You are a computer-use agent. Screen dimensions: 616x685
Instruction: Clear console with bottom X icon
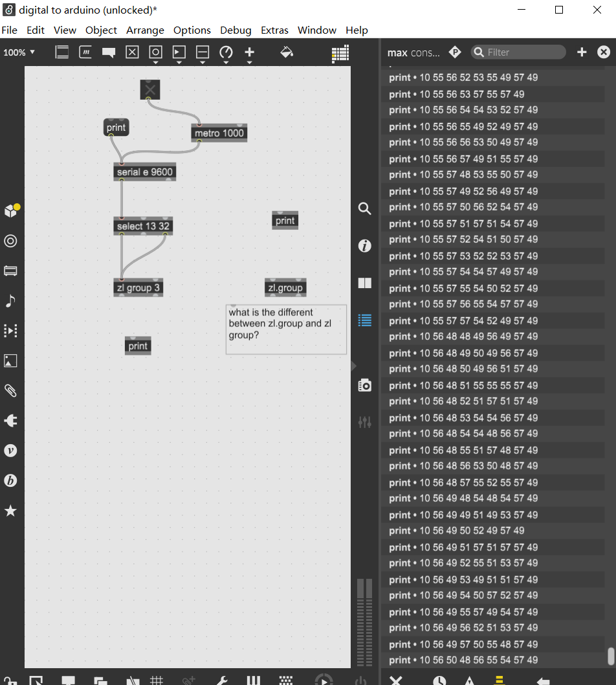(x=395, y=680)
